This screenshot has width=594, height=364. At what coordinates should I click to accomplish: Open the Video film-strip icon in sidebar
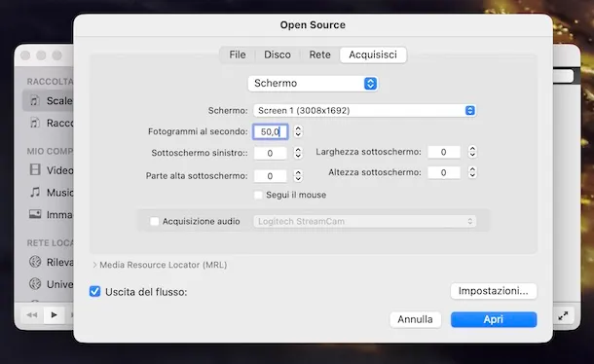(35, 169)
